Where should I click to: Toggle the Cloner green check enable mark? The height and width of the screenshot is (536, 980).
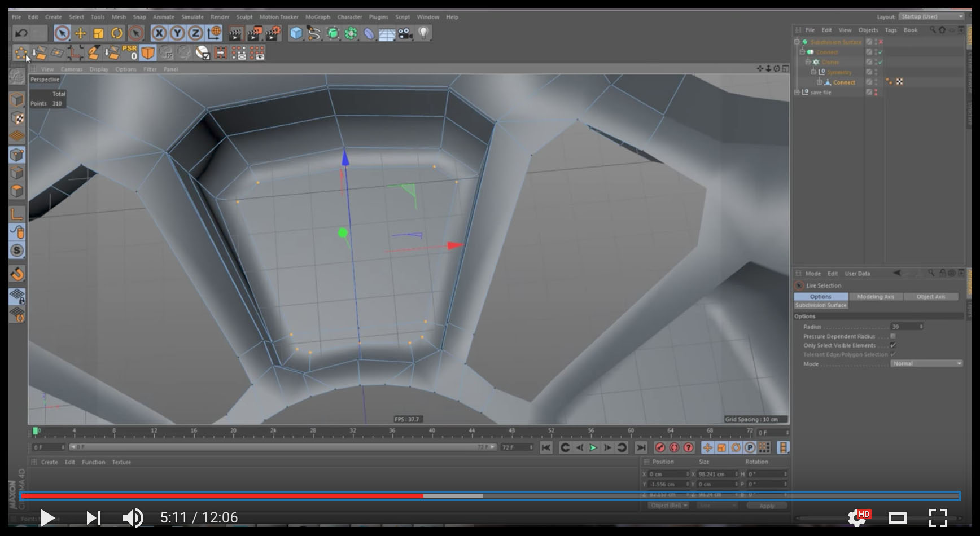pos(881,62)
